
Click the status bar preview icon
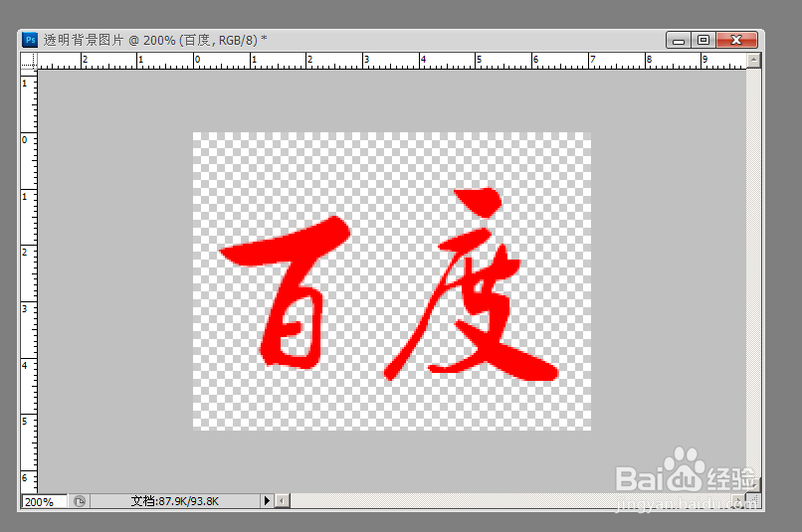[80, 501]
